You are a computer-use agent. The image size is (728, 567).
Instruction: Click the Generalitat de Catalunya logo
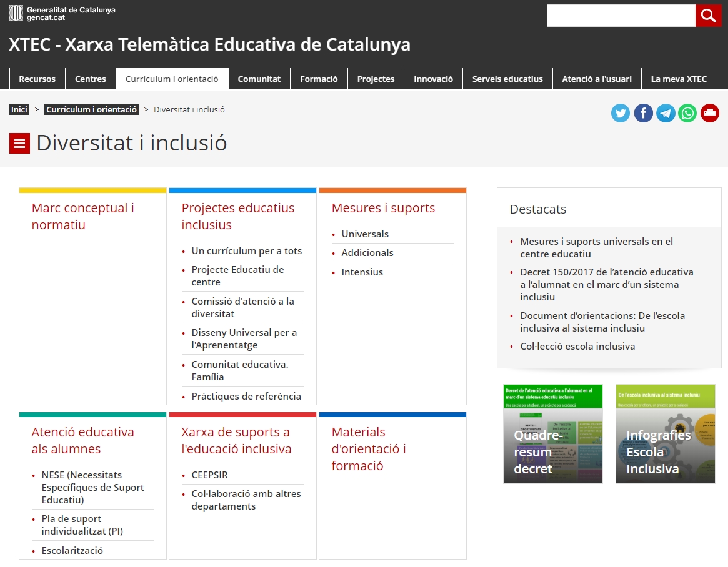(x=62, y=13)
